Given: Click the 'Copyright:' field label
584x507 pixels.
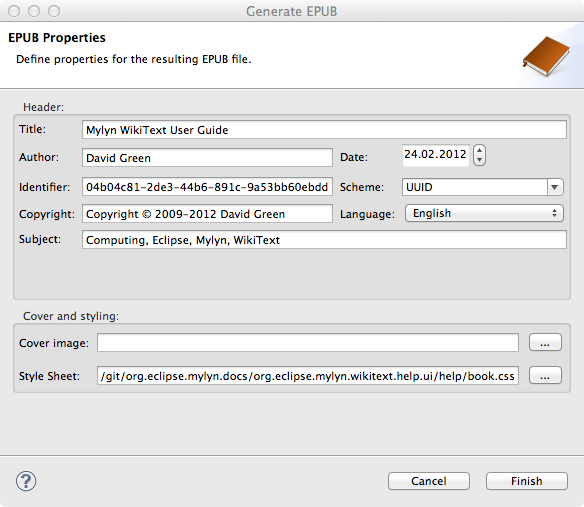Looking at the screenshot, I should pyautogui.click(x=47, y=214).
